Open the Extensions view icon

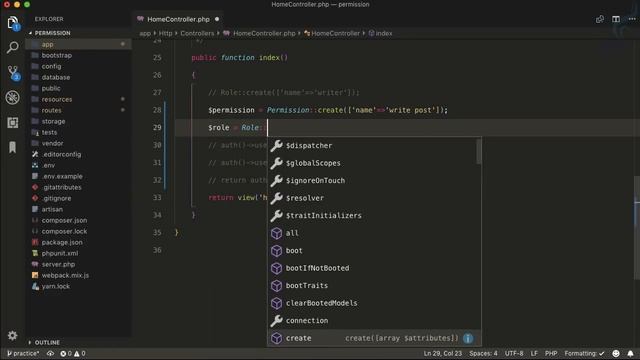click(13, 122)
